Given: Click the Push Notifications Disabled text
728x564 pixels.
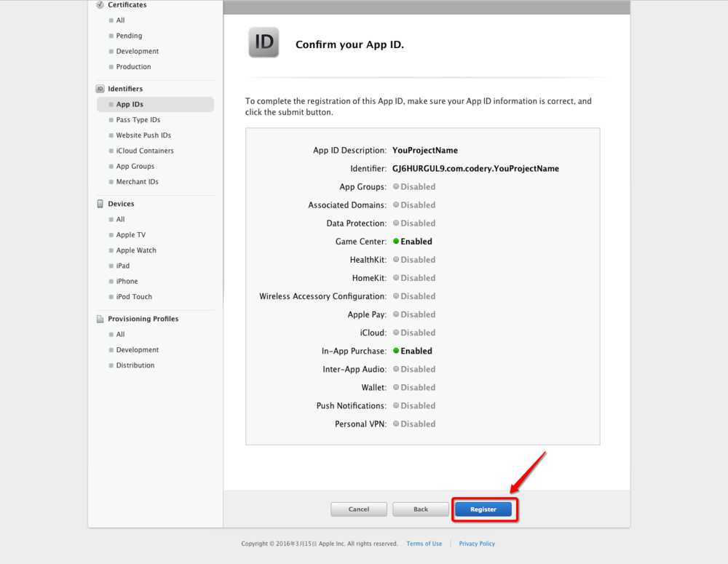Looking at the screenshot, I should pos(418,405).
